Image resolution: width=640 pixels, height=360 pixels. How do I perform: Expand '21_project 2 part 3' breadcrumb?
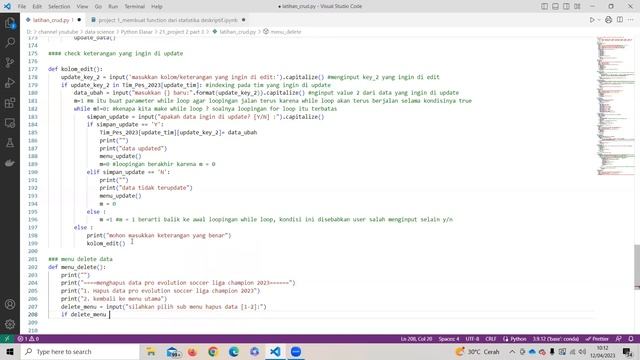(x=181, y=31)
